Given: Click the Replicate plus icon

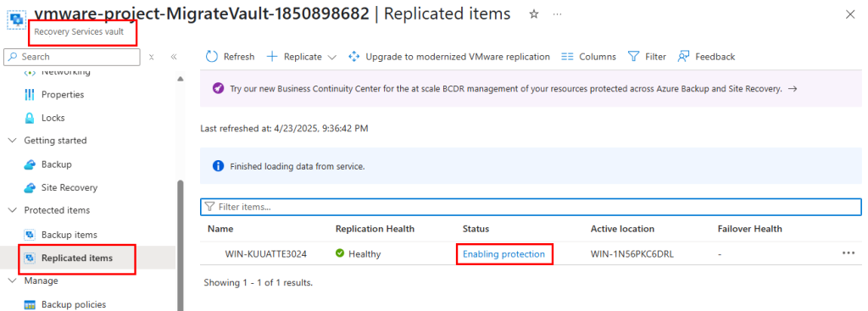Looking at the screenshot, I should tap(272, 57).
